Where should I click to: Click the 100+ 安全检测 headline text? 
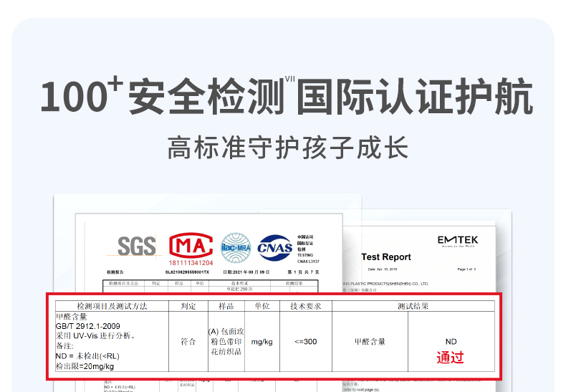pyautogui.click(x=161, y=97)
